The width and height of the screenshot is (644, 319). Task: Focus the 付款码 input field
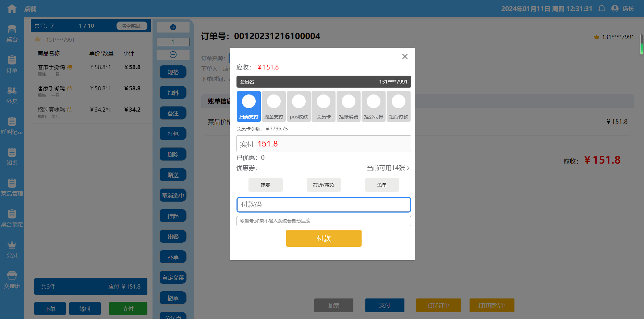click(324, 205)
